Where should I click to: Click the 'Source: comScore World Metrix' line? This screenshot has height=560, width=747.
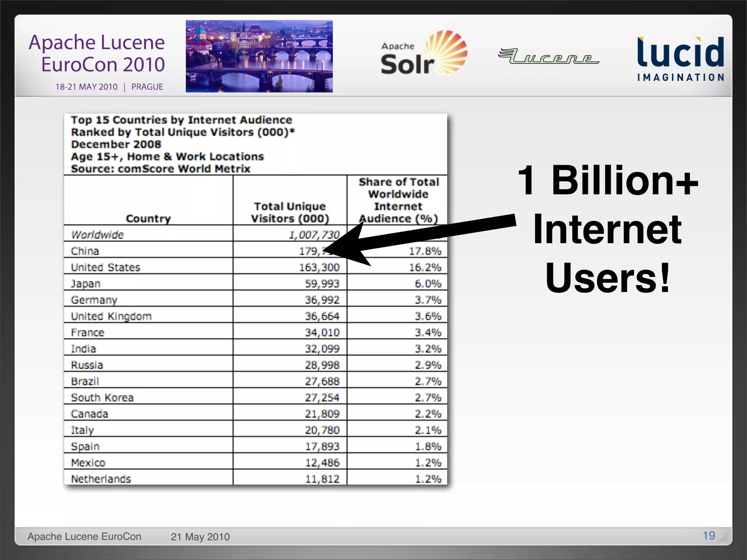pyautogui.click(x=160, y=169)
